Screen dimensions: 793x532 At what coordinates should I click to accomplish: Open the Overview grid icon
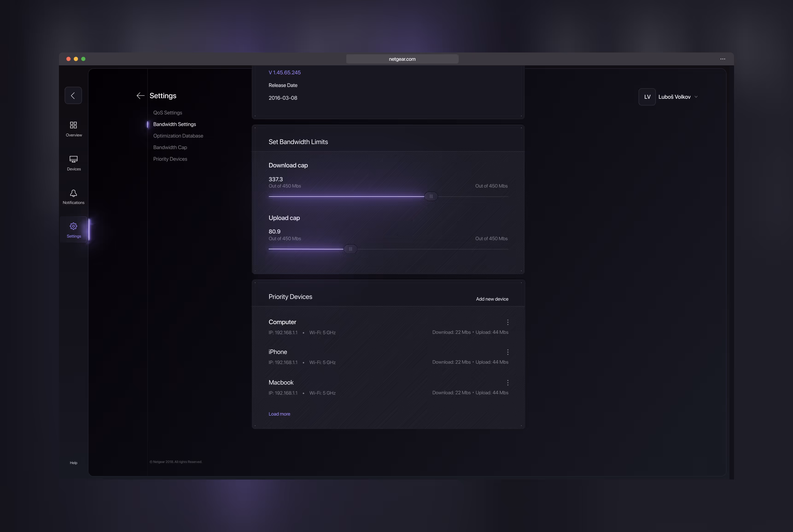(73, 125)
